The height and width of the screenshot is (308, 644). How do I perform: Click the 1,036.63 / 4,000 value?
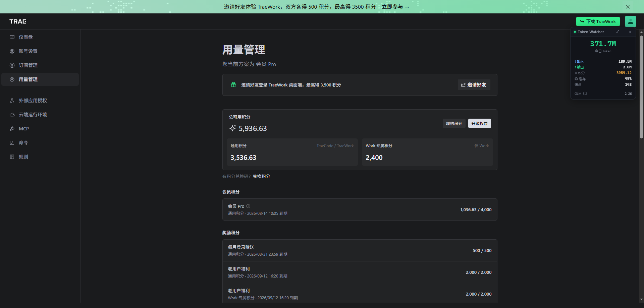point(476,209)
